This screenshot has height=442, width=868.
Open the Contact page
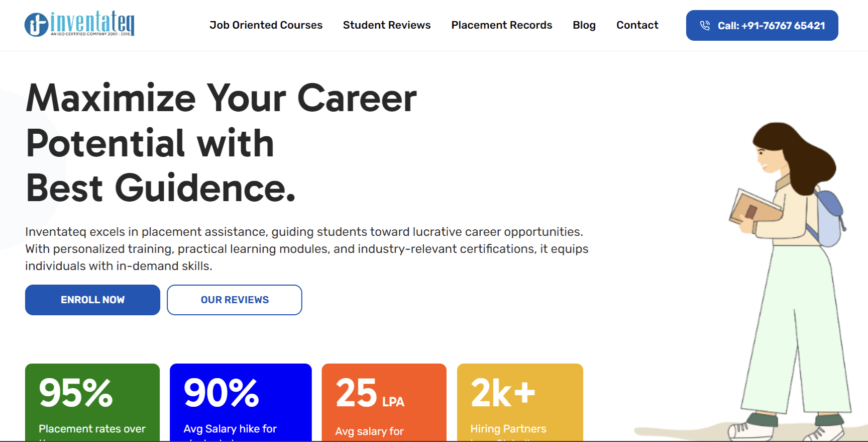click(x=637, y=25)
